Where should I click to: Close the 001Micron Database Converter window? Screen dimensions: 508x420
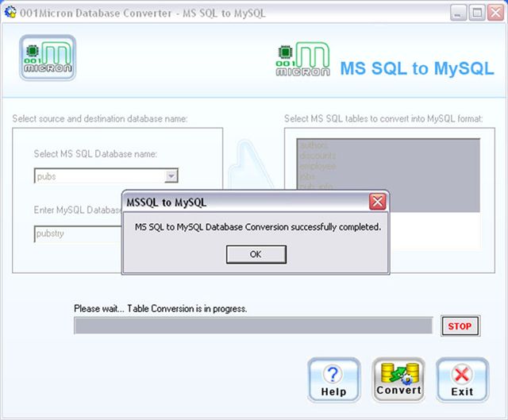[x=495, y=13]
